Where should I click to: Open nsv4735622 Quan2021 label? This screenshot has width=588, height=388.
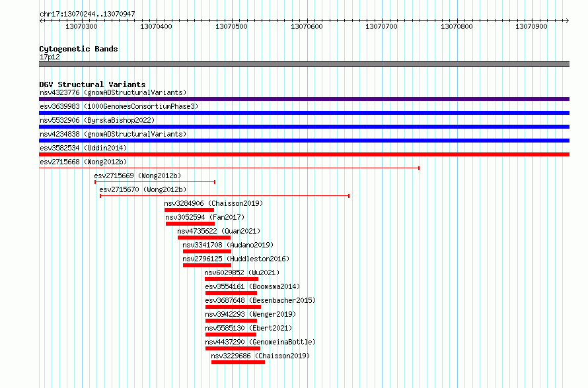tap(219, 231)
